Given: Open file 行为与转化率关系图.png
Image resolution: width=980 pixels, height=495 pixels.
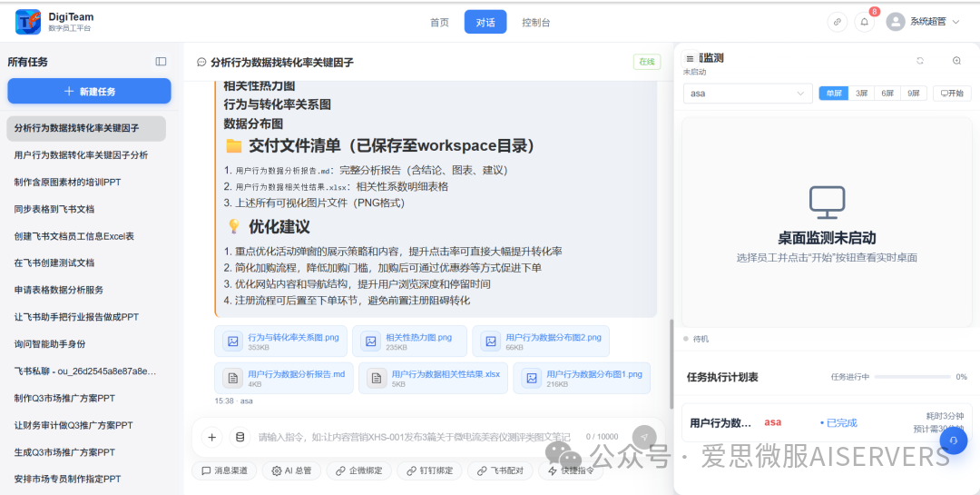Looking at the screenshot, I should (282, 342).
